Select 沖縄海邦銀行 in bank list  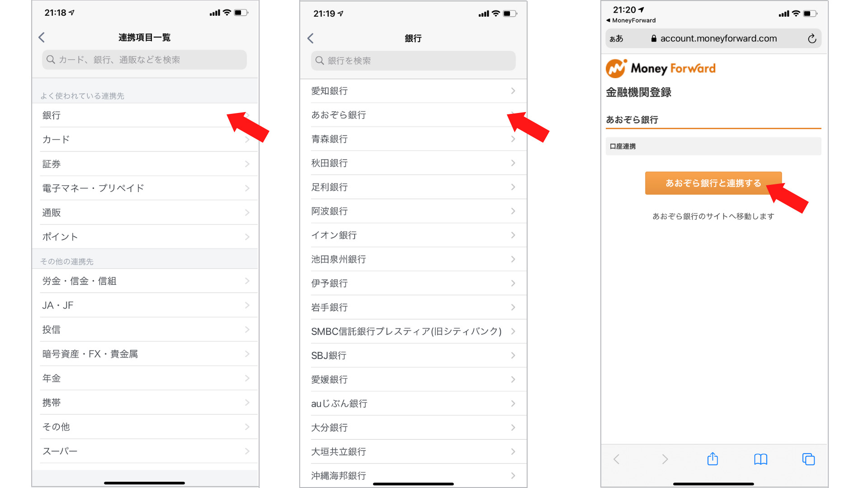[x=413, y=475]
